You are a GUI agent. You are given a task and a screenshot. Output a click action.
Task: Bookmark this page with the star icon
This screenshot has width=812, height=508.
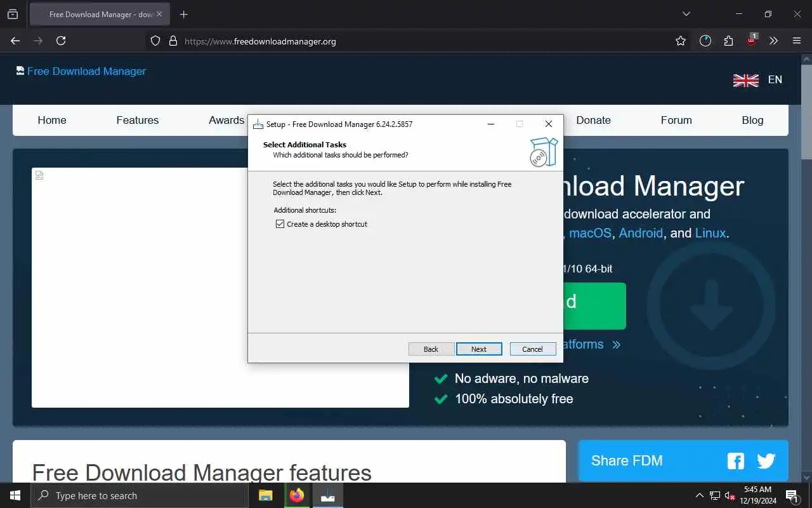click(681, 41)
